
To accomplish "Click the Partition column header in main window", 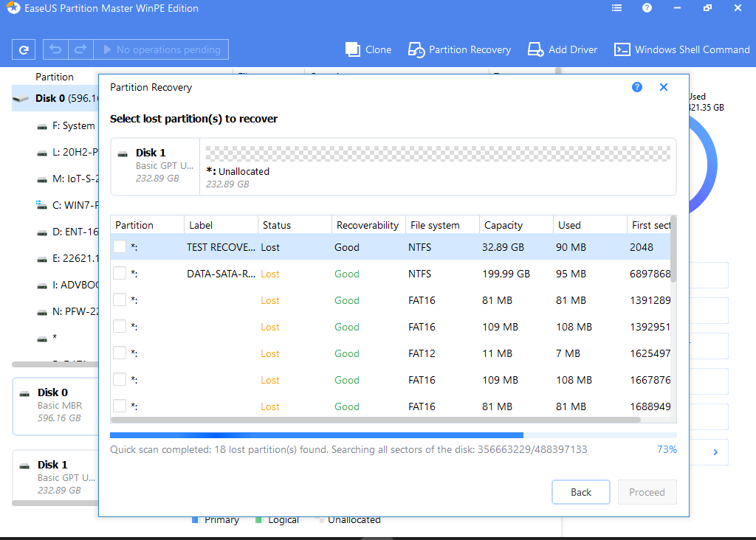I will [x=55, y=77].
